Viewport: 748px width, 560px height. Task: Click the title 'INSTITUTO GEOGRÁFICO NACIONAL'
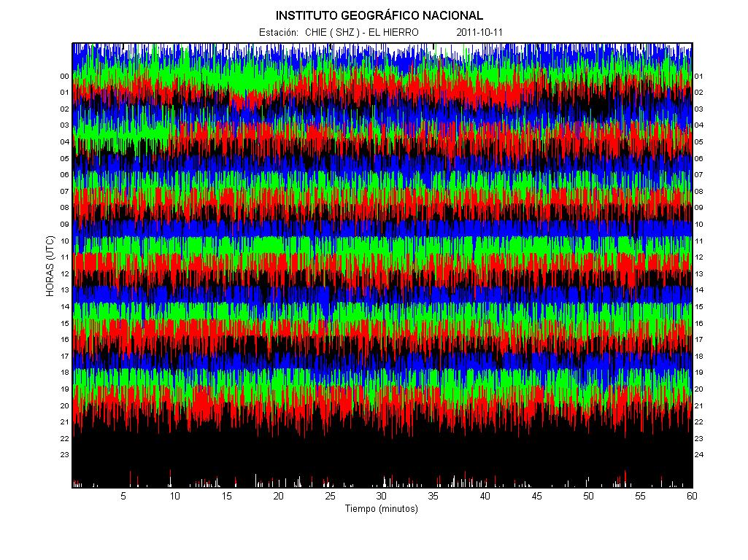coord(379,15)
